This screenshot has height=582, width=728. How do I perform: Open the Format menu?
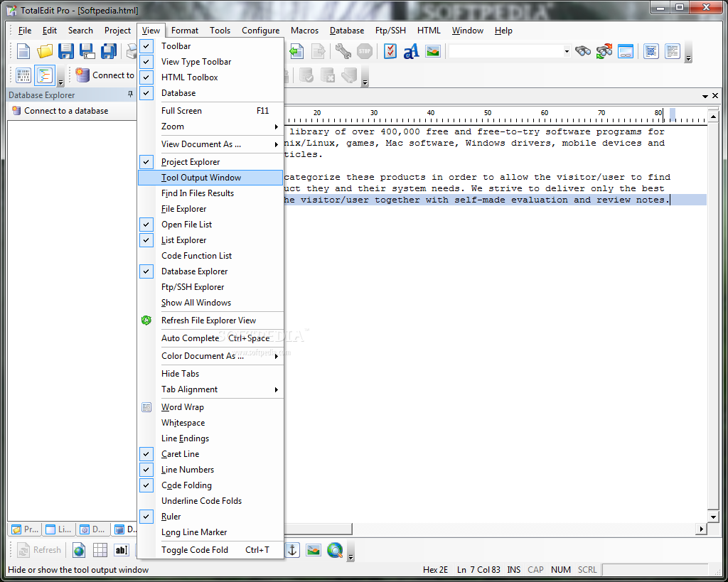pos(185,31)
